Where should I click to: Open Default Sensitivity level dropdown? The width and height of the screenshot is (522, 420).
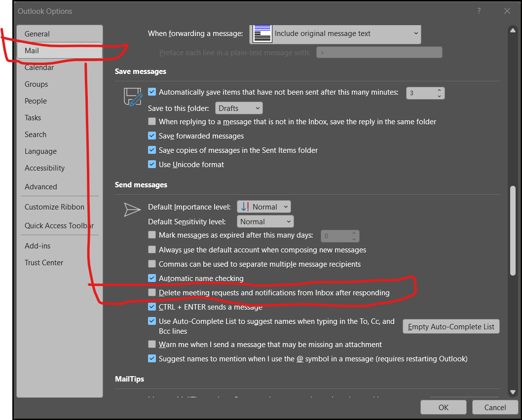[265, 222]
